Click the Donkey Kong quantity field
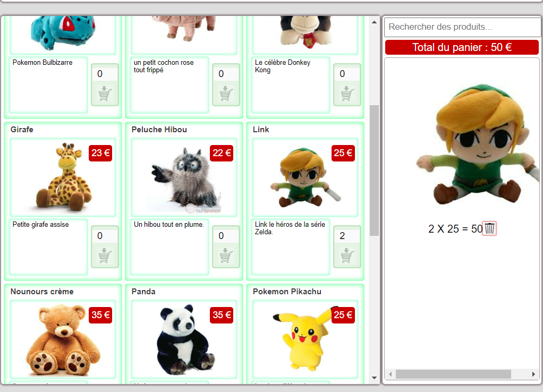This screenshot has height=392, width=543. pos(347,74)
